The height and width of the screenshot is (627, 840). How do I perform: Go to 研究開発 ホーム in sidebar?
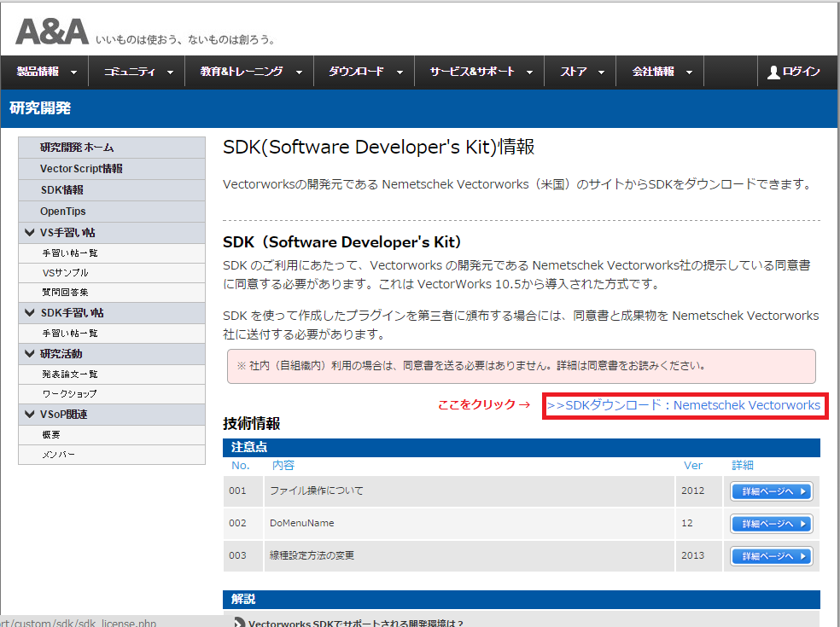(112, 148)
